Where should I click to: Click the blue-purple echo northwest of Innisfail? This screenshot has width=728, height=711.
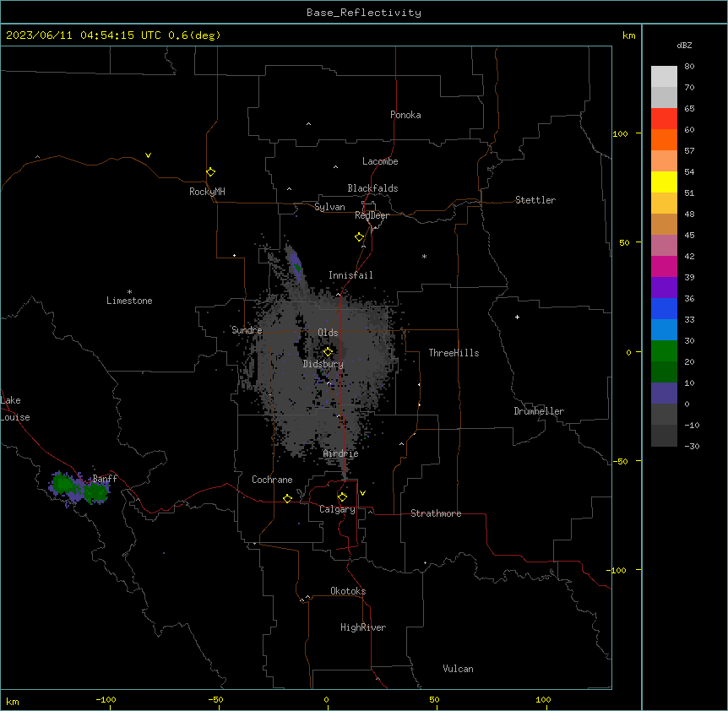pos(296,265)
